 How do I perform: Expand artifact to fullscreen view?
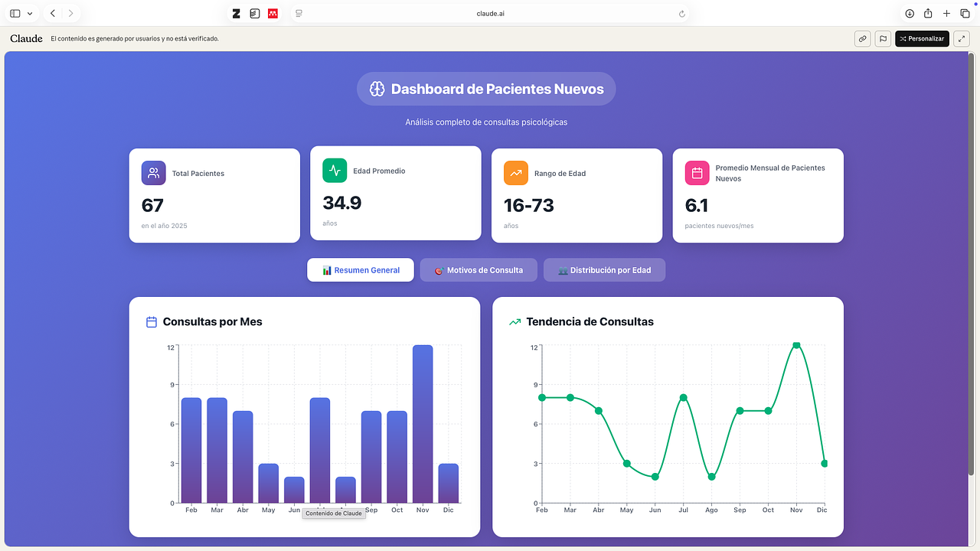(x=962, y=38)
